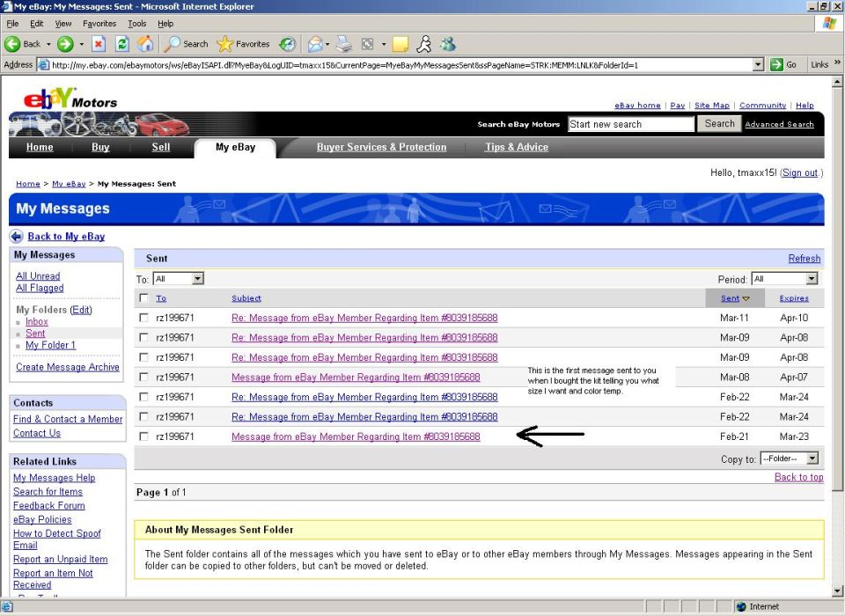Viewport: 845px width, 616px height.
Task: Open History toolbar icon
Action: (288, 44)
